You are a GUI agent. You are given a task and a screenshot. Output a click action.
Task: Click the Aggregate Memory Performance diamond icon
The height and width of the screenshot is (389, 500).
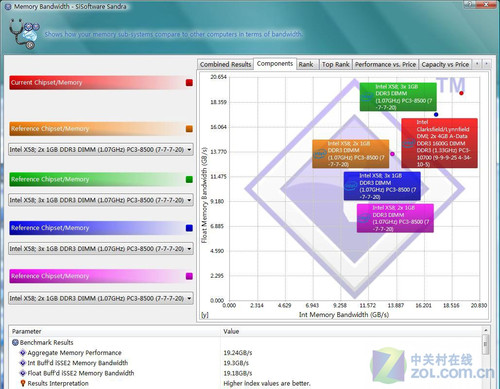tap(23, 353)
